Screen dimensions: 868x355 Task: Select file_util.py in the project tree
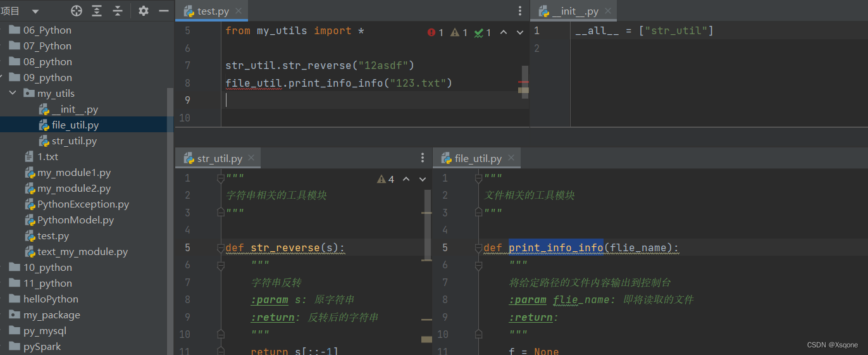click(75, 125)
